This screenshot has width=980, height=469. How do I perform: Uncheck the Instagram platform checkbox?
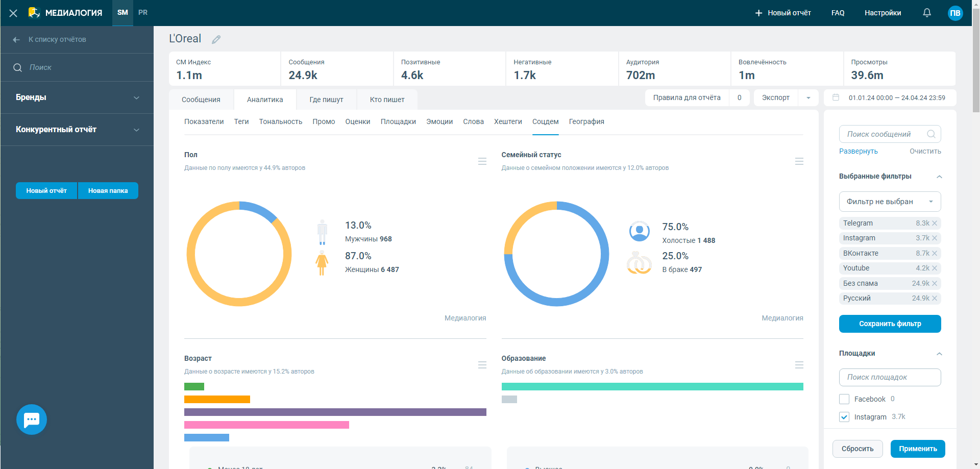844,417
